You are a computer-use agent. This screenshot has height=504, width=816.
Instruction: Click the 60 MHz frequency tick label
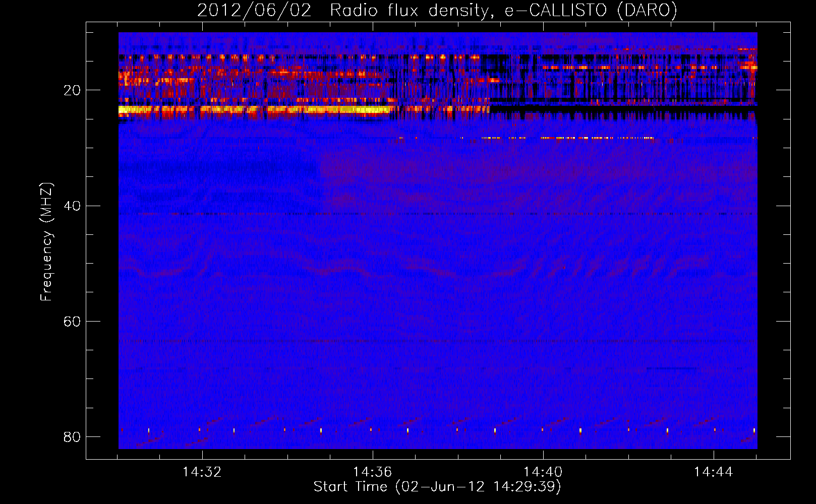72,321
